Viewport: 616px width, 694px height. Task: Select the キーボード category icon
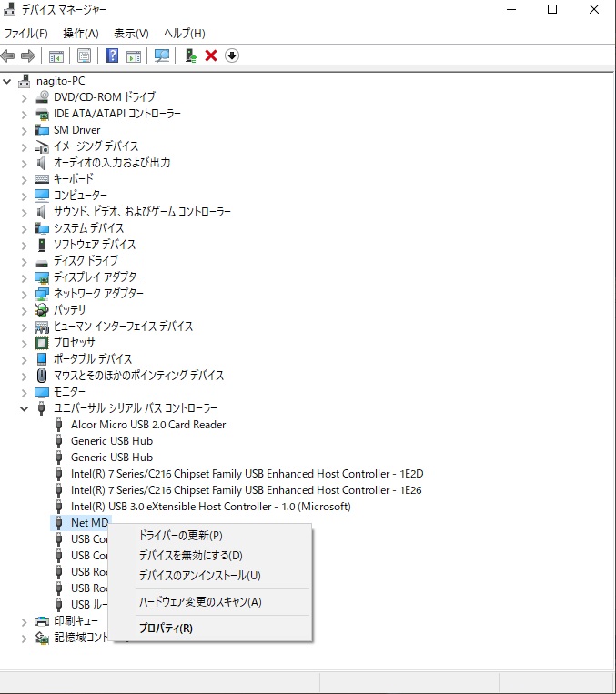click(42, 179)
